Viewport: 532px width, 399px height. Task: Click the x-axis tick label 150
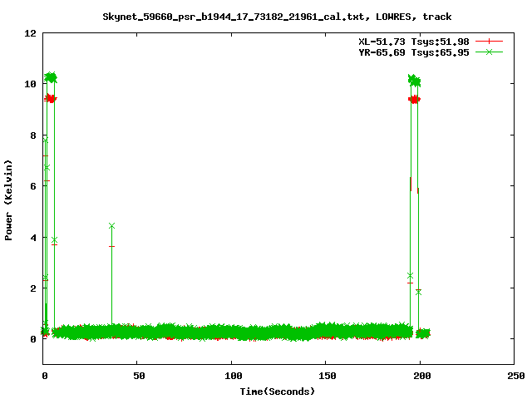pos(327,376)
